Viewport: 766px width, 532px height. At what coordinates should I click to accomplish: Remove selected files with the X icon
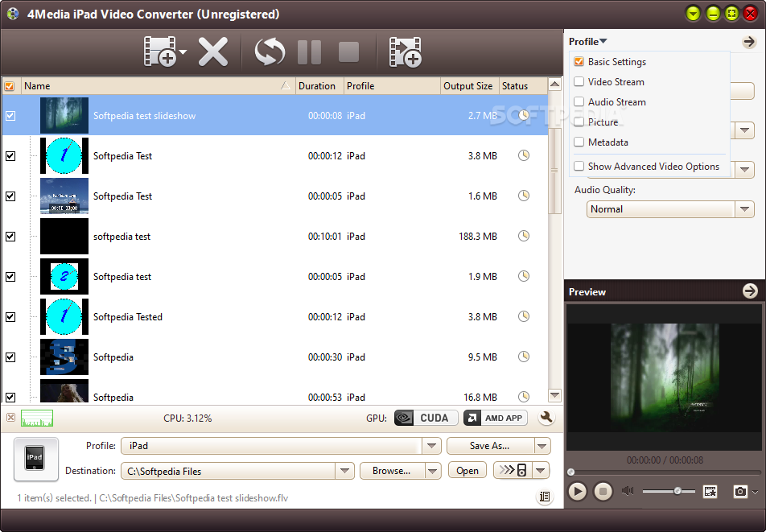click(x=213, y=52)
